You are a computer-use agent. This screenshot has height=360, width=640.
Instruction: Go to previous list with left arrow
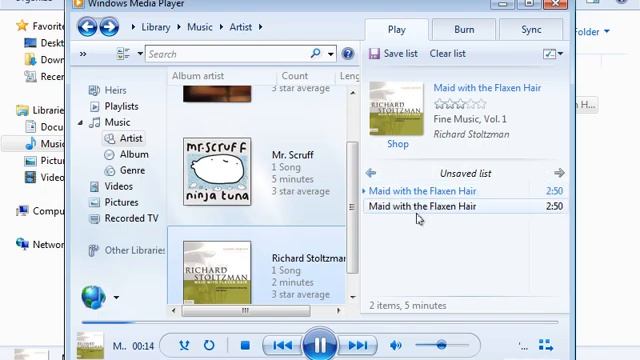[x=371, y=173]
